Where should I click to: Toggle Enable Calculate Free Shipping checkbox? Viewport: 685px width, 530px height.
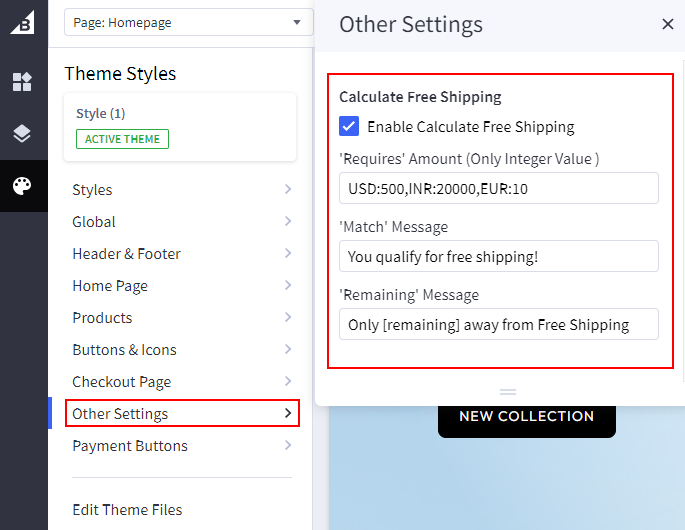coord(349,127)
